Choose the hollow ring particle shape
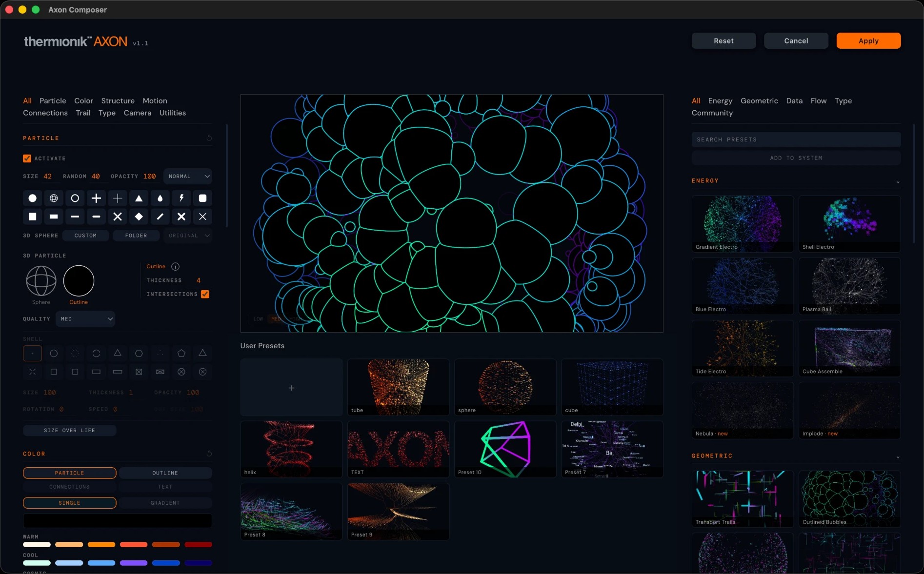924x574 pixels. tap(75, 198)
